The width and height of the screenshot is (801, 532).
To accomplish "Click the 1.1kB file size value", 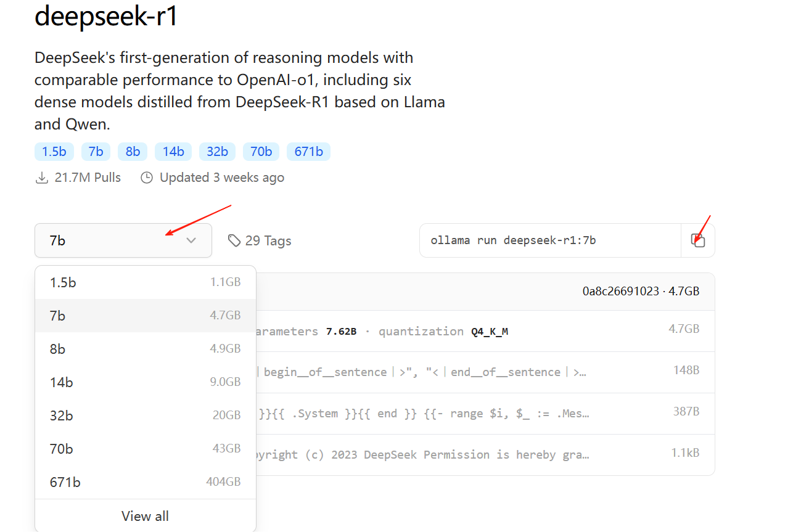I will [686, 452].
